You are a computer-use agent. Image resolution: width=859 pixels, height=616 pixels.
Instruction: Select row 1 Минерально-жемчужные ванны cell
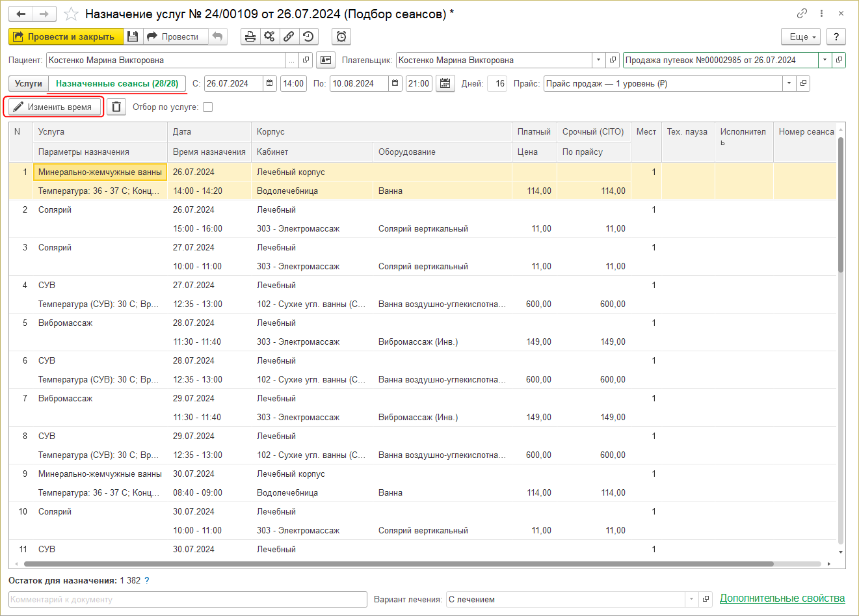pyautogui.click(x=100, y=172)
